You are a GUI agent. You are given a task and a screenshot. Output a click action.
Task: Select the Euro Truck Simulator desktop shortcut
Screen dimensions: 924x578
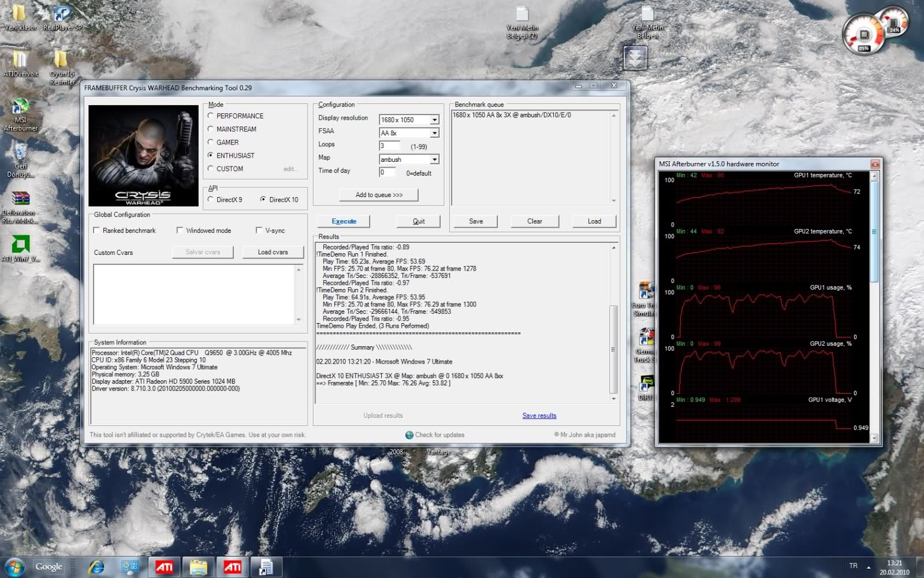644,299
